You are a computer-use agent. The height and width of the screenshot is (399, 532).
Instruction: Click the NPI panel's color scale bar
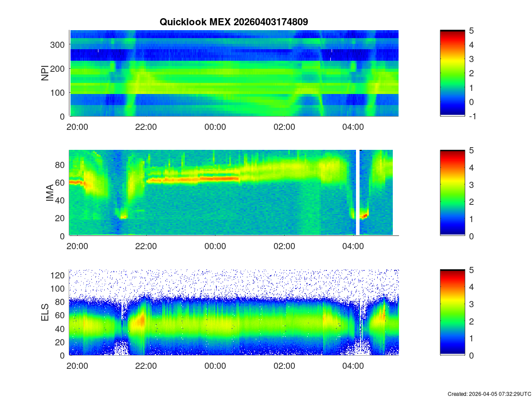tap(452, 73)
